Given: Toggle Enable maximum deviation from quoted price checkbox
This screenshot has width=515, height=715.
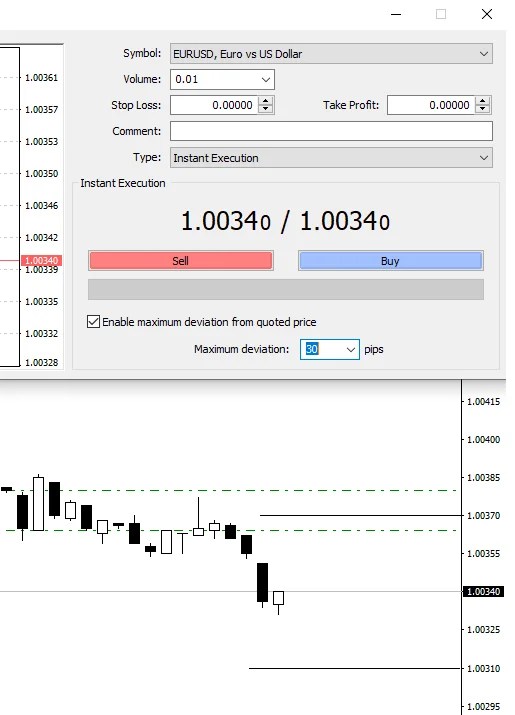Looking at the screenshot, I should pyautogui.click(x=94, y=322).
